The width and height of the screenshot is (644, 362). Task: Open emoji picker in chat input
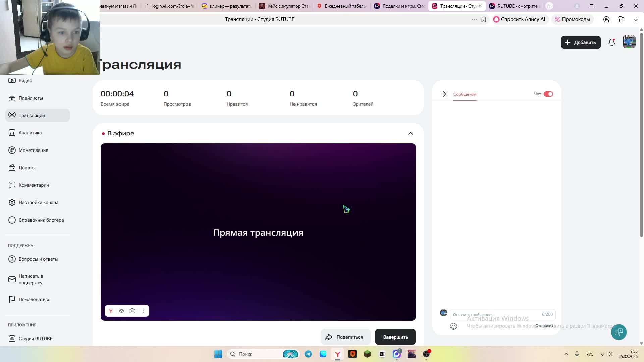[x=453, y=326]
